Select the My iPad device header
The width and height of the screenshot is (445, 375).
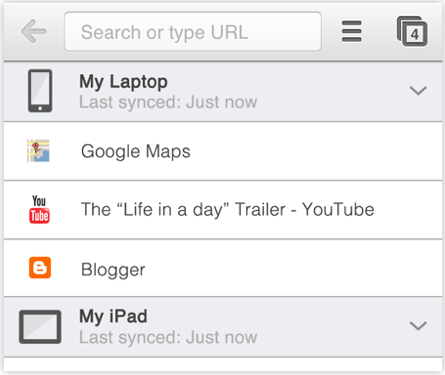(223, 327)
